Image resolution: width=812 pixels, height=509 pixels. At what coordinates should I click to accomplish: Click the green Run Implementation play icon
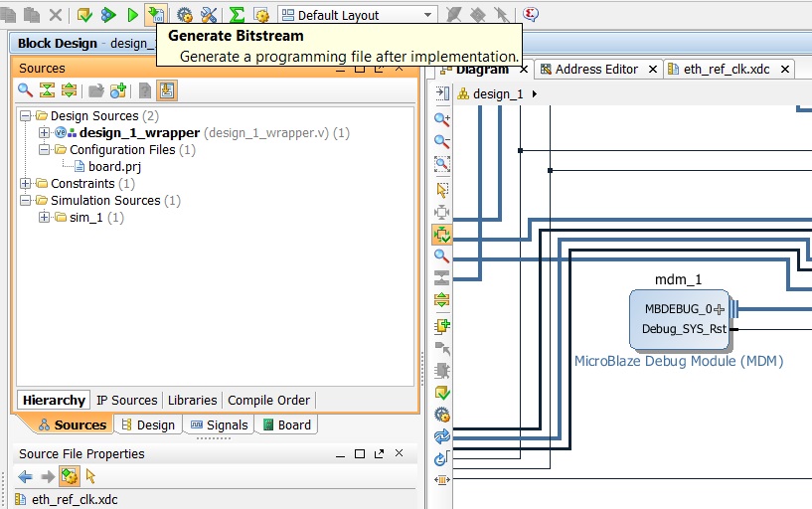click(x=132, y=15)
